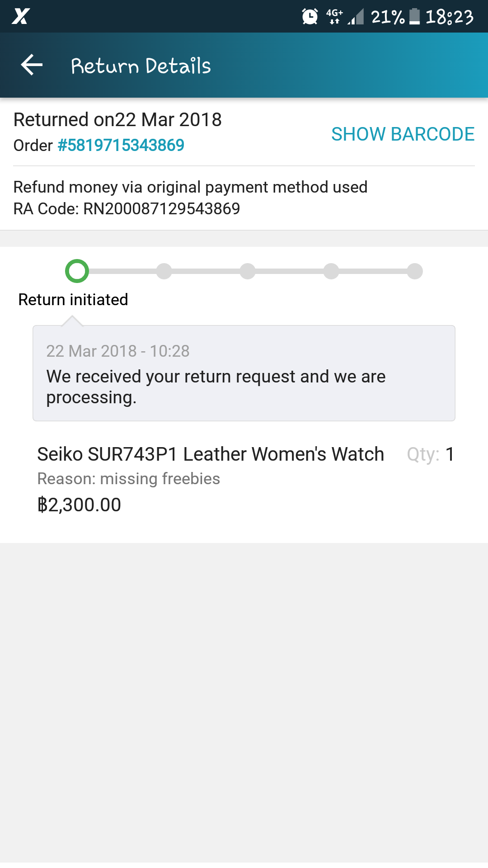Tap the X app notification icon

[x=20, y=17]
